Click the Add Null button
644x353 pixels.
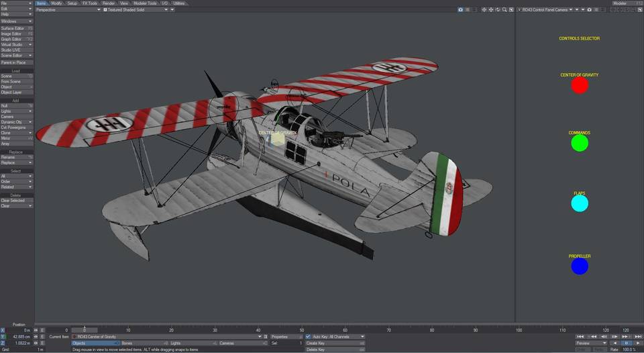point(16,105)
